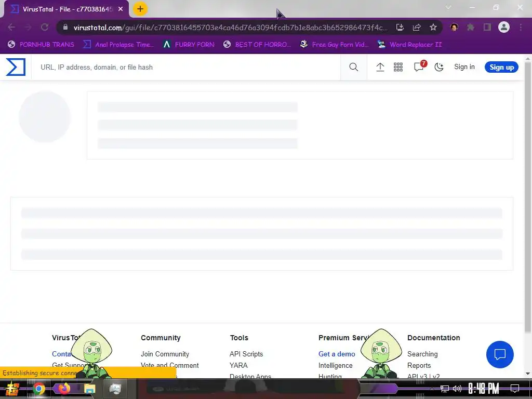532x399 pixels.
Task: Open Chrome three-dot menu
Action: click(521, 27)
